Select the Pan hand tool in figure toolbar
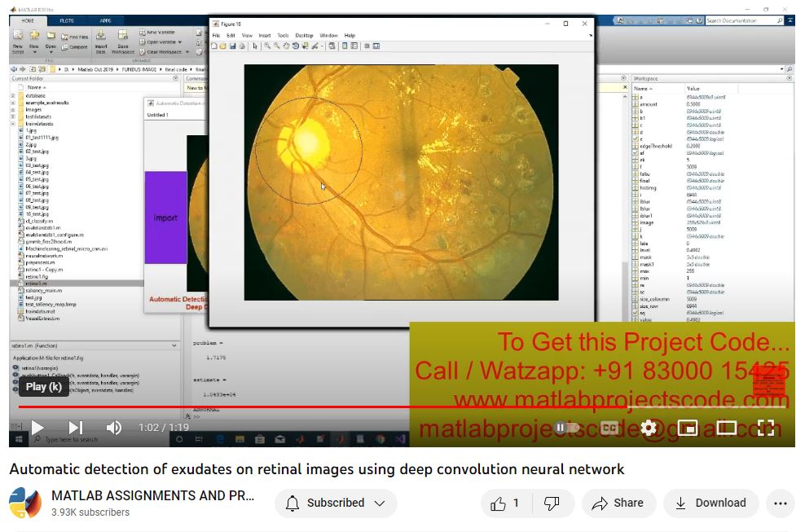This screenshot has width=805, height=532. tap(286, 46)
